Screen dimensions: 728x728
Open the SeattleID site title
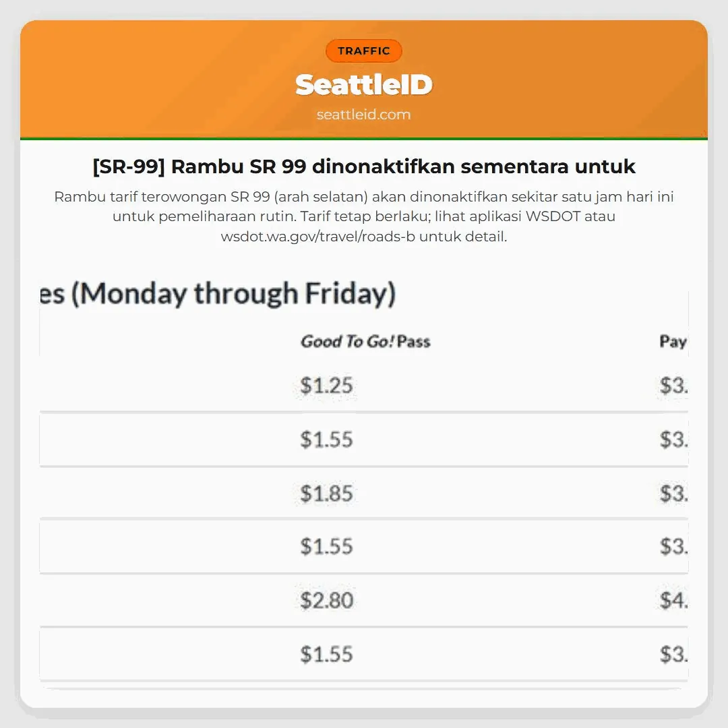(363, 85)
